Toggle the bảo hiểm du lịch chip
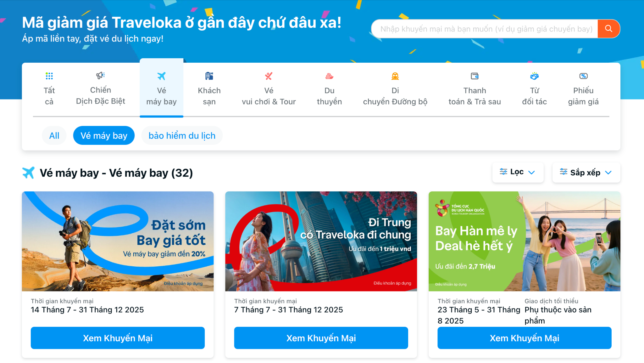 (182, 135)
